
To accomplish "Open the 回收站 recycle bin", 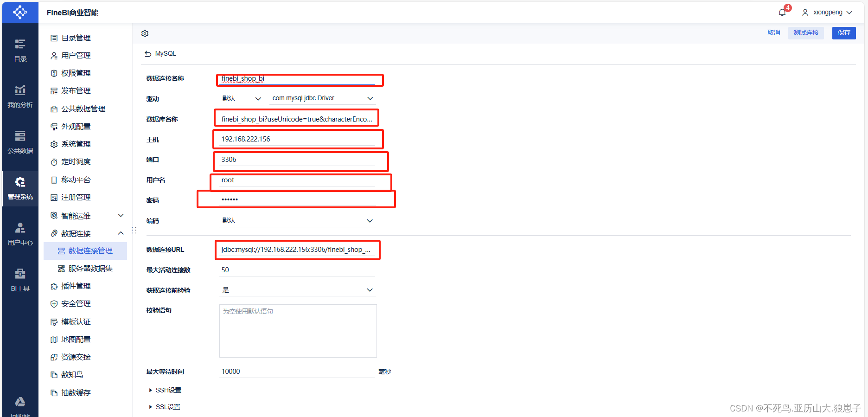I will pyautogui.click(x=20, y=407).
